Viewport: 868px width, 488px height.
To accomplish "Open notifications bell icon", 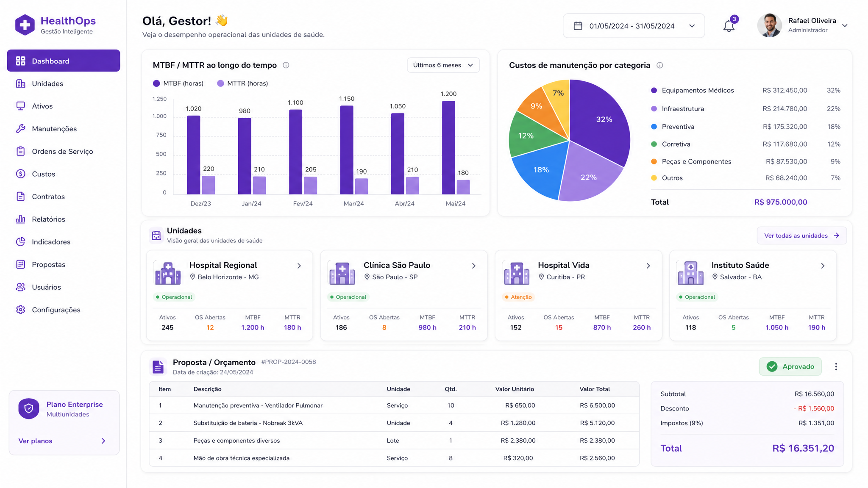I will click(729, 26).
